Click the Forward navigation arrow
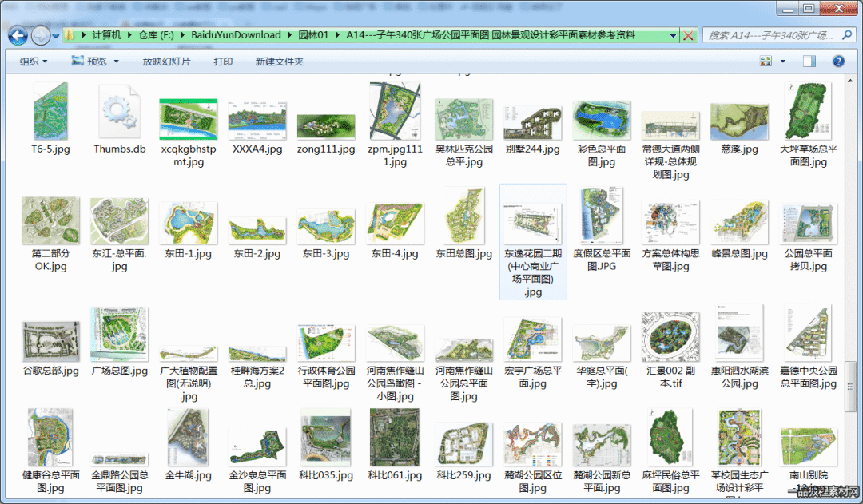 pos(40,36)
